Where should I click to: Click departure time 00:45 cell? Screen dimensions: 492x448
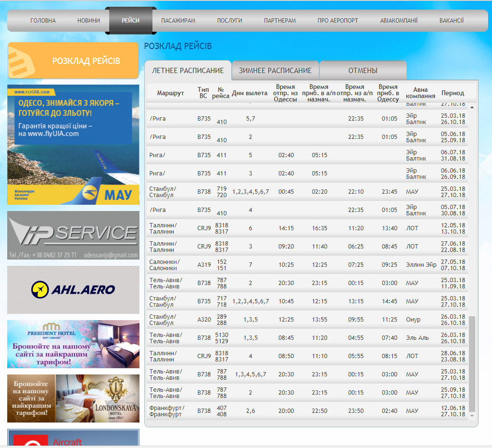(286, 192)
